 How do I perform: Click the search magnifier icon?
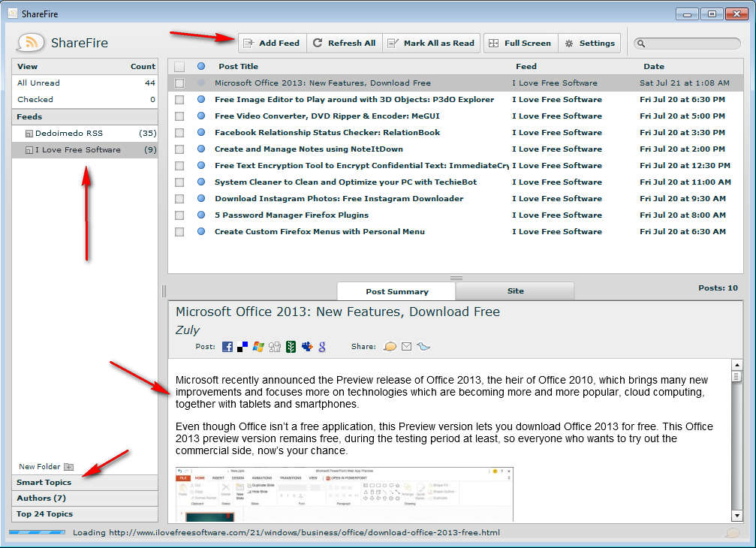click(x=641, y=44)
